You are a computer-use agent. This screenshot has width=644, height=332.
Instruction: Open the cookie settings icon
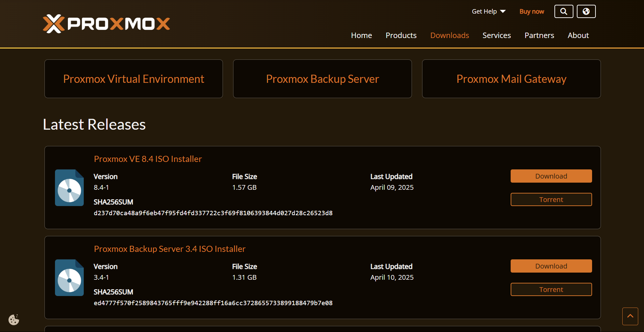pyautogui.click(x=14, y=319)
